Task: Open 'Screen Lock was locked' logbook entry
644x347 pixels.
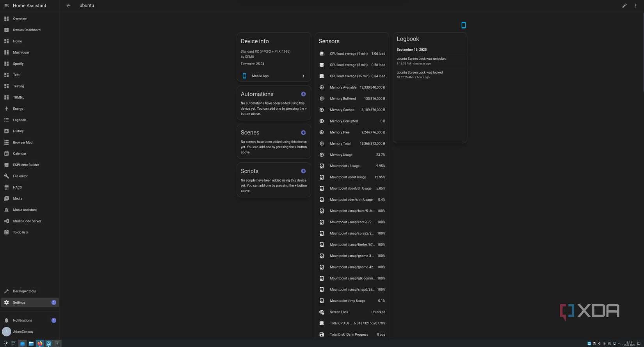Action: [430, 75]
